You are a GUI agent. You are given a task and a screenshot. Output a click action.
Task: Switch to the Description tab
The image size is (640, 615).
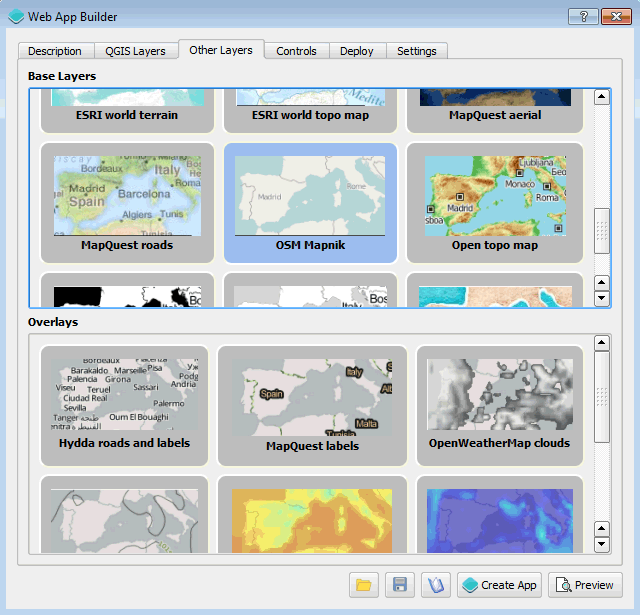click(55, 51)
